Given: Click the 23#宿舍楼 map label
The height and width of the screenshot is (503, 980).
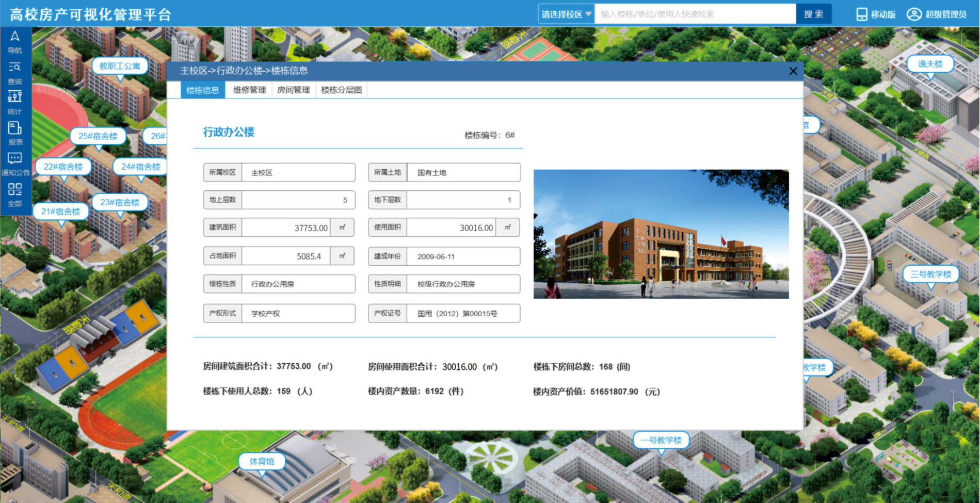Looking at the screenshot, I should pyautogui.click(x=120, y=202).
